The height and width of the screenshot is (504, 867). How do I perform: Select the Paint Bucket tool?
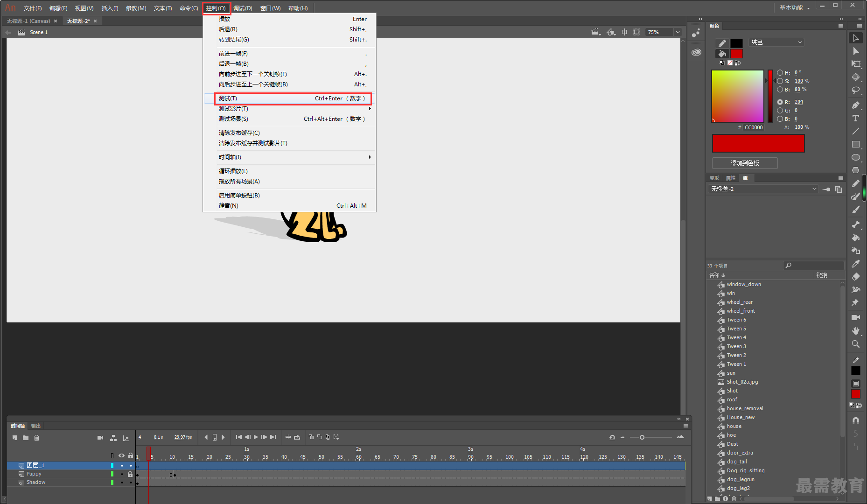tap(856, 238)
